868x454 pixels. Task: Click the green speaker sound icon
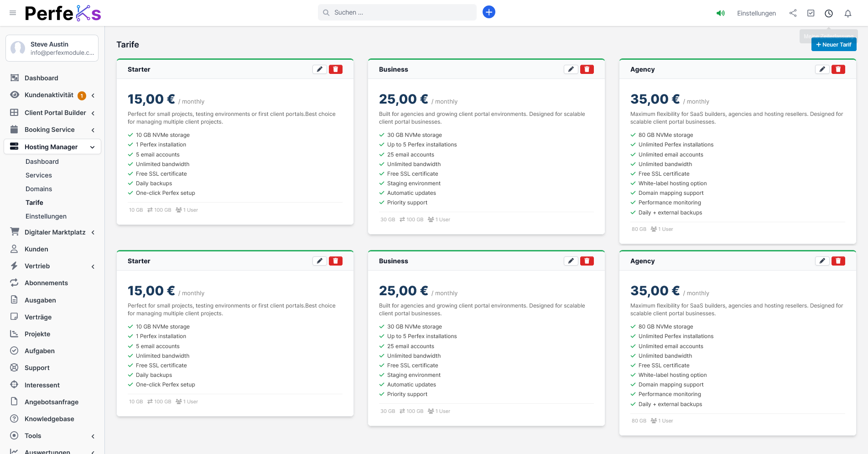click(720, 13)
